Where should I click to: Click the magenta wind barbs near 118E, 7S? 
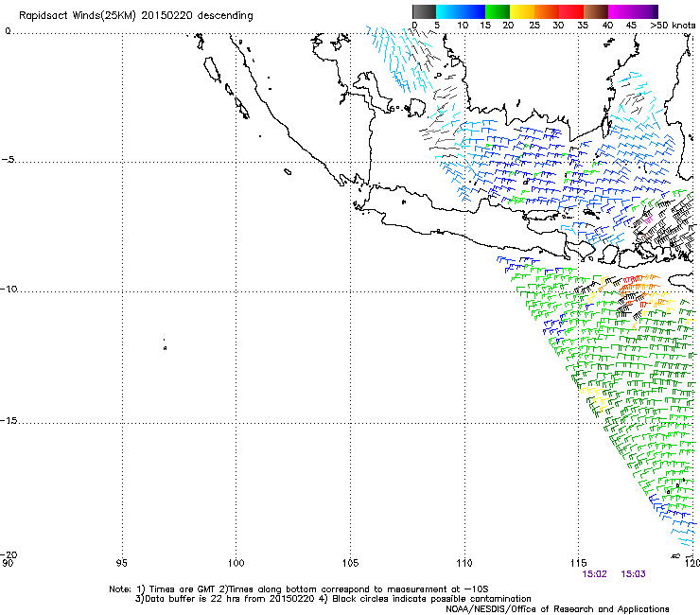click(x=649, y=219)
